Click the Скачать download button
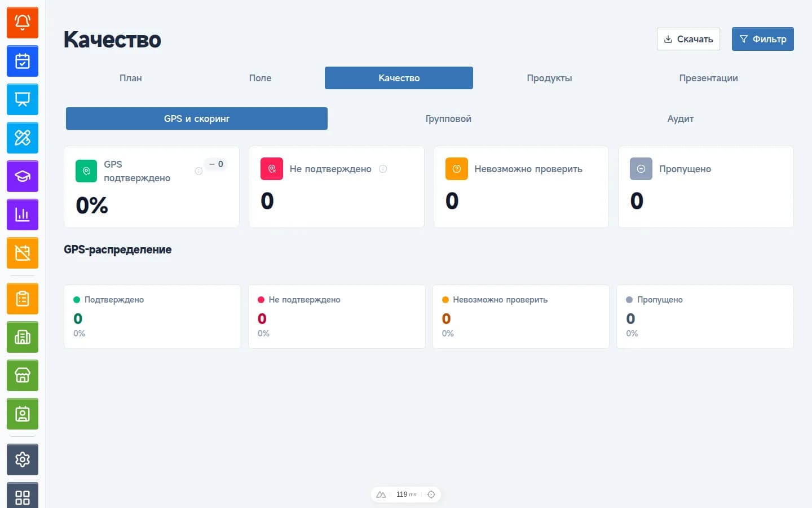Screen dimensions: 812x508 [689, 39]
